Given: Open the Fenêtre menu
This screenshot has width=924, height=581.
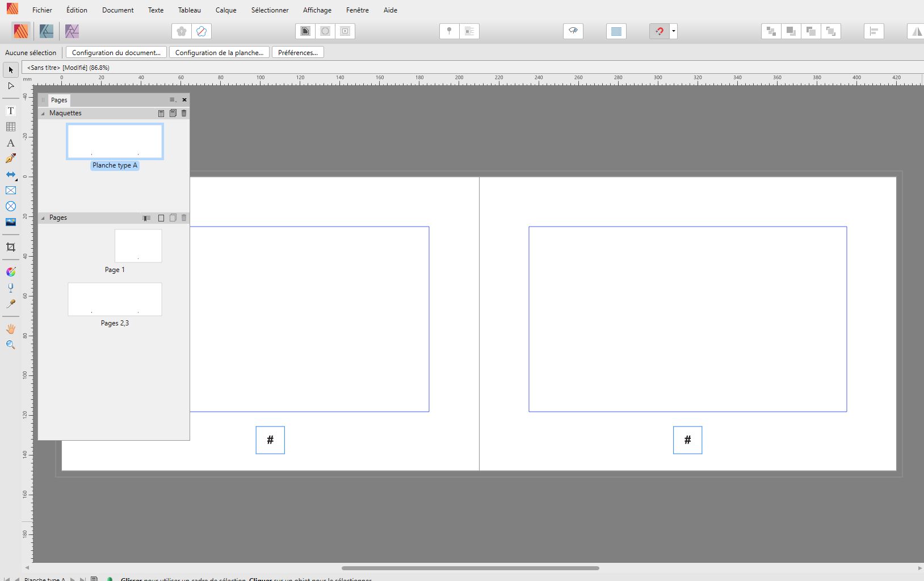Looking at the screenshot, I should 358,10.
